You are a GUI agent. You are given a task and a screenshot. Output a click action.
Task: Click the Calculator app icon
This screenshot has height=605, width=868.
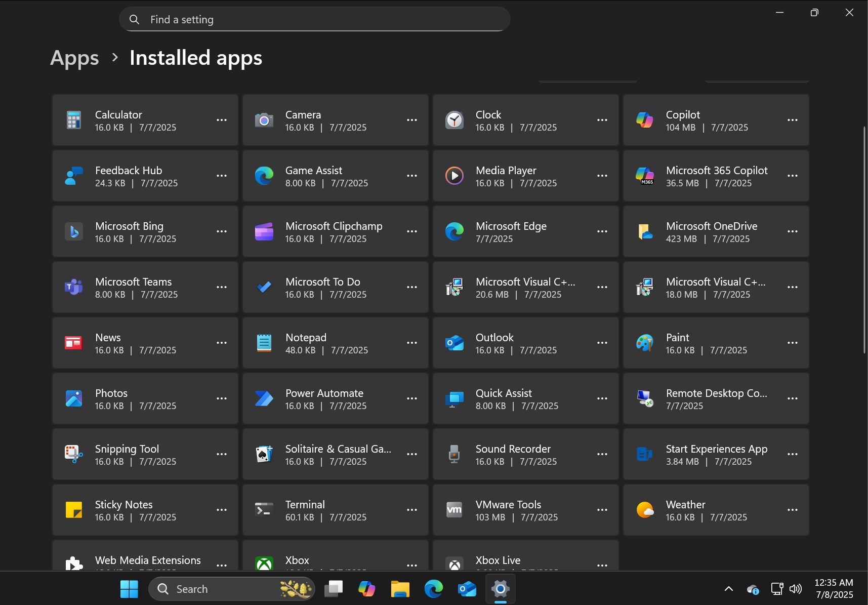[74, 120]
